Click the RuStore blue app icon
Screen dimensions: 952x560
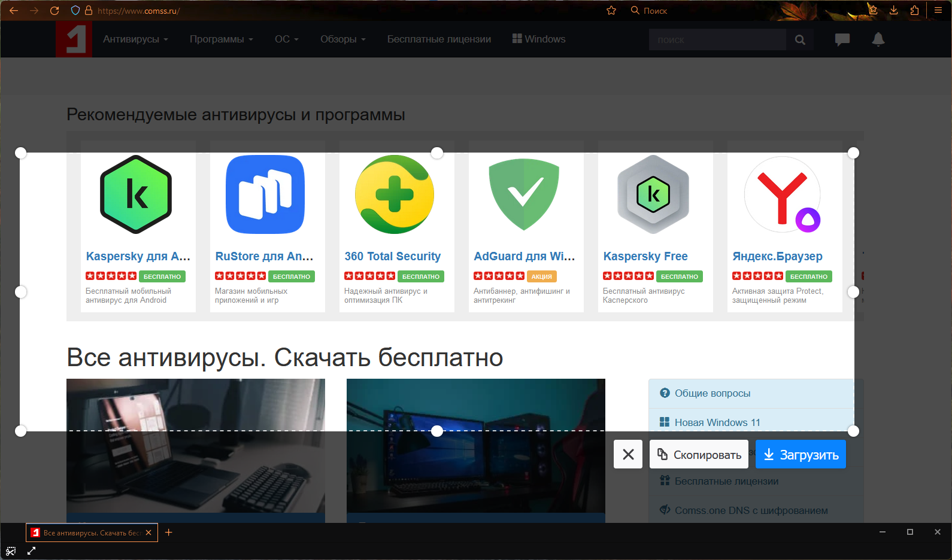tap(265, 194)
